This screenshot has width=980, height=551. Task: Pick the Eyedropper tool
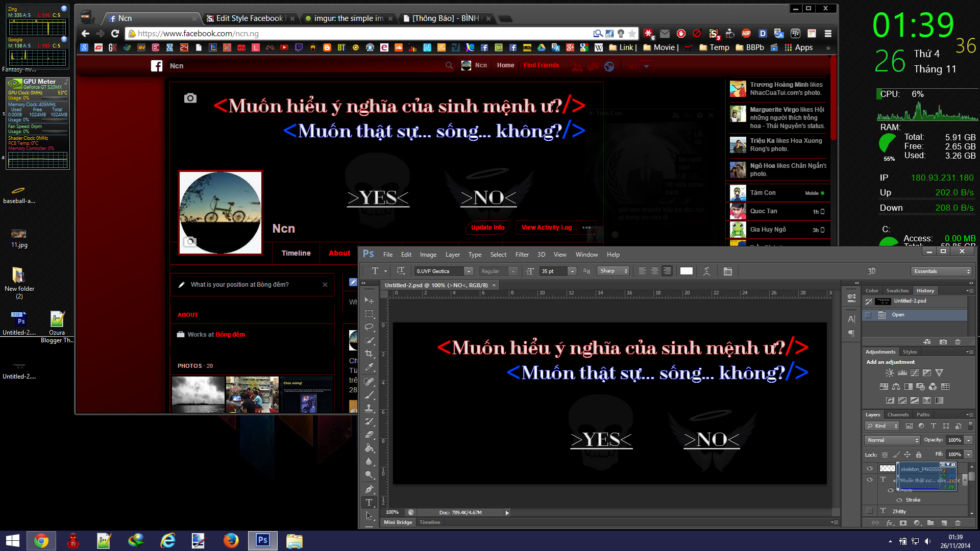coord(369,367)
